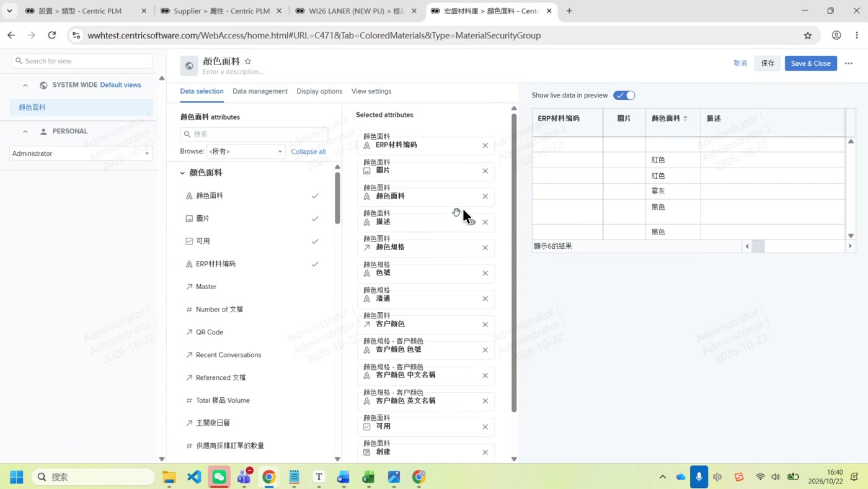
Task: Open Chrome profile icon
Action: [x=836, y=35]
